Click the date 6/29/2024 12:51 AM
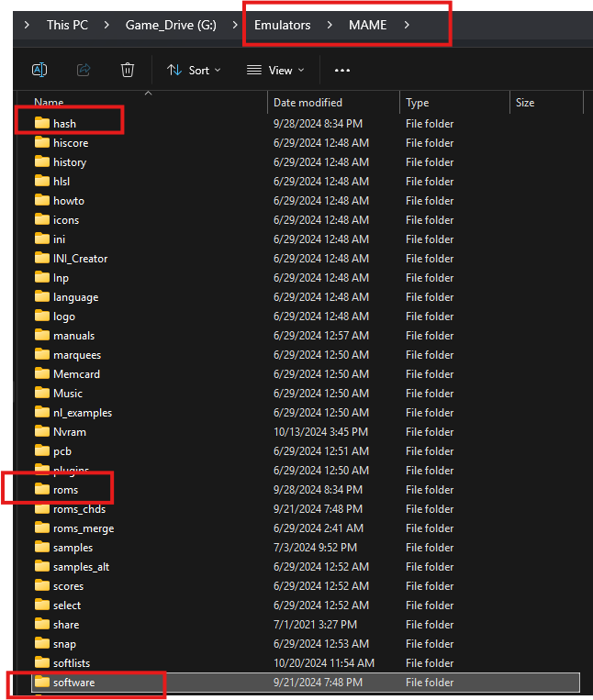This screenshot has height=700, width=593. 321,451
